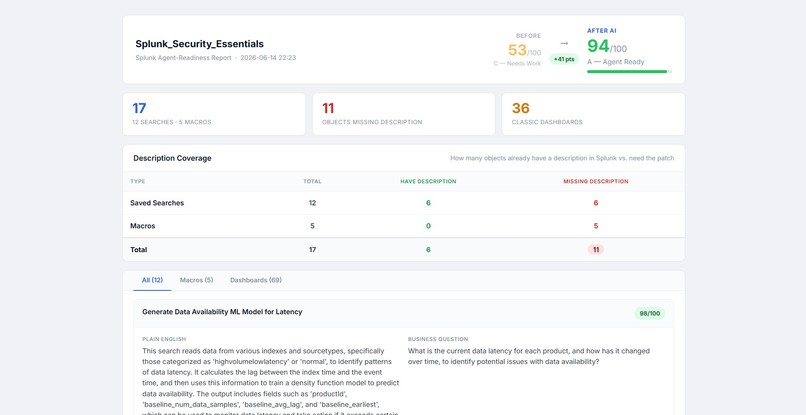
Task: Select the Total row label
Action: click(138, 249)
